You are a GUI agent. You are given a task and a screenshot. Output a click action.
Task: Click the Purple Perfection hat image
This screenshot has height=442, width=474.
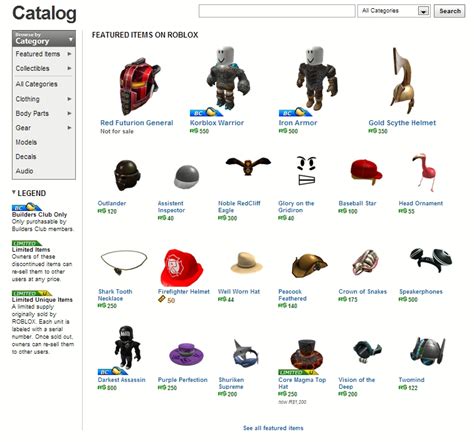pos(186,354)
